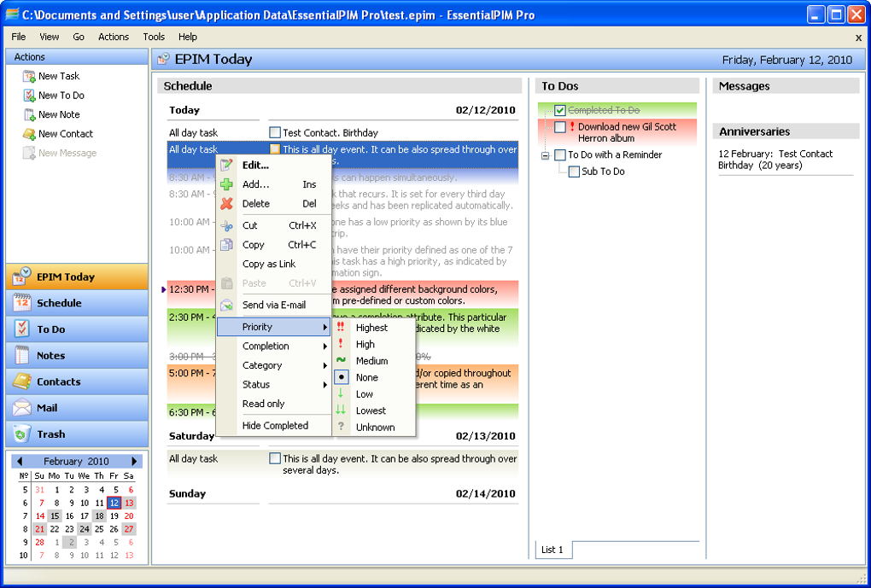Click the double down-arrow Lowest priority icon
The width and height of the screenshot is (871, 588).
(341, 410)
